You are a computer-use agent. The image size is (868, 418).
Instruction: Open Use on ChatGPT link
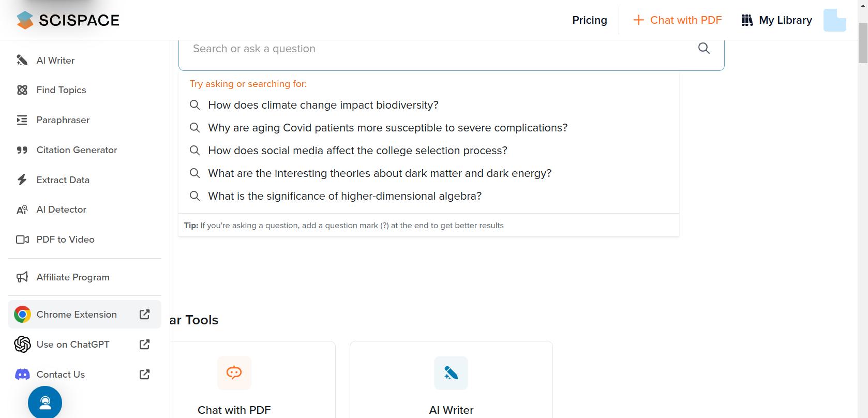point(73,345)
